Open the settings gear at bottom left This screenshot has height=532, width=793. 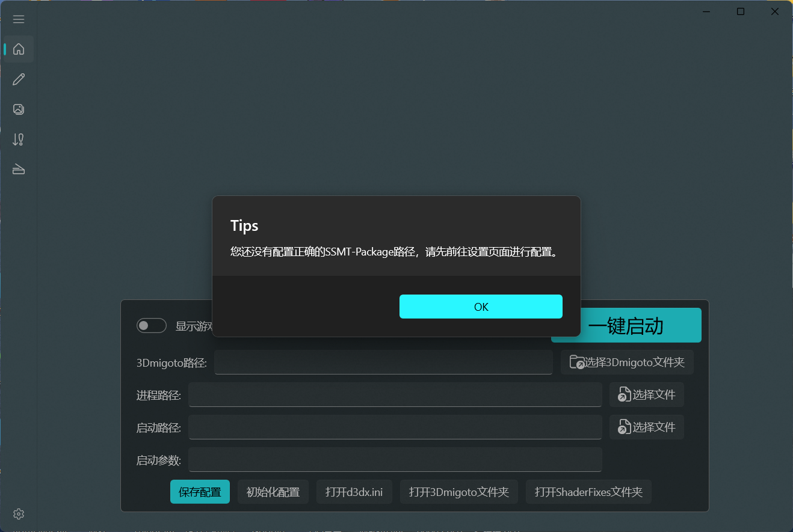pos(18,514)
